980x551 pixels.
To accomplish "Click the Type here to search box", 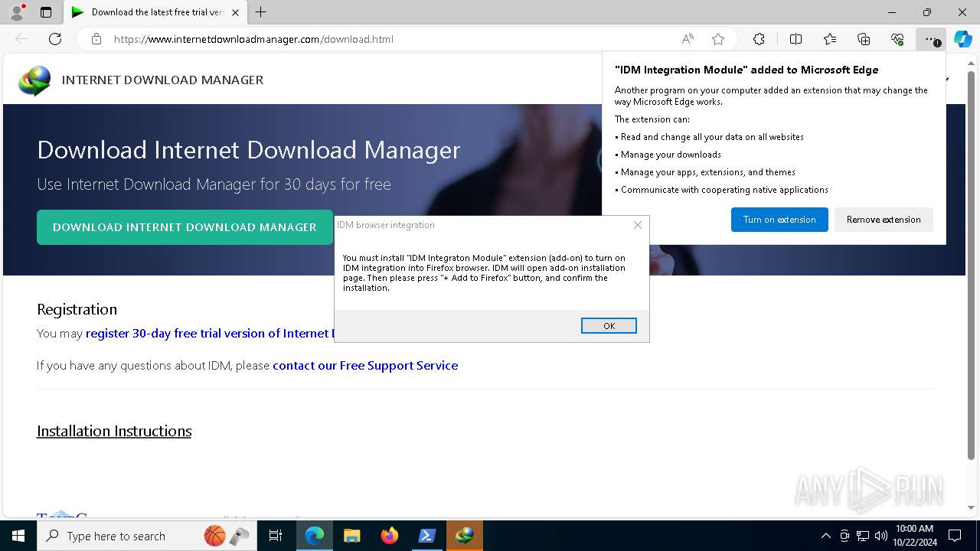I will coord(145,536).
